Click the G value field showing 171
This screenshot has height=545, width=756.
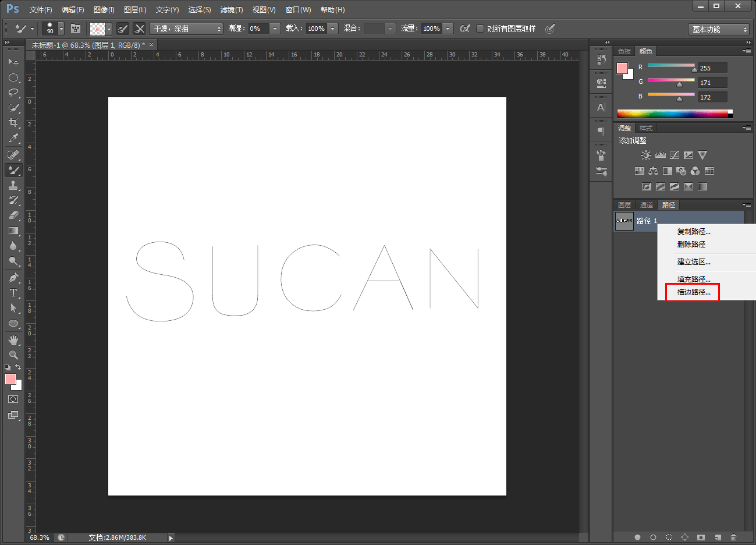[713, 83]
